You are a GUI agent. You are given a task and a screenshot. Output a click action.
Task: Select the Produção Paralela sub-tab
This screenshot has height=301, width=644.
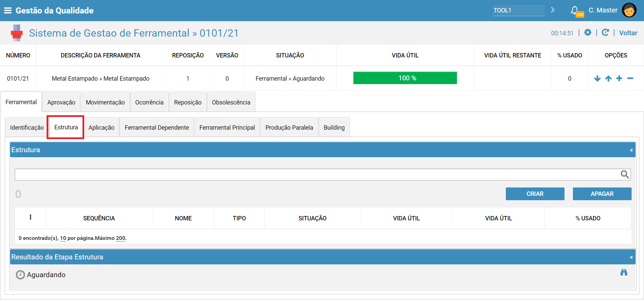(x=289, y=128)
